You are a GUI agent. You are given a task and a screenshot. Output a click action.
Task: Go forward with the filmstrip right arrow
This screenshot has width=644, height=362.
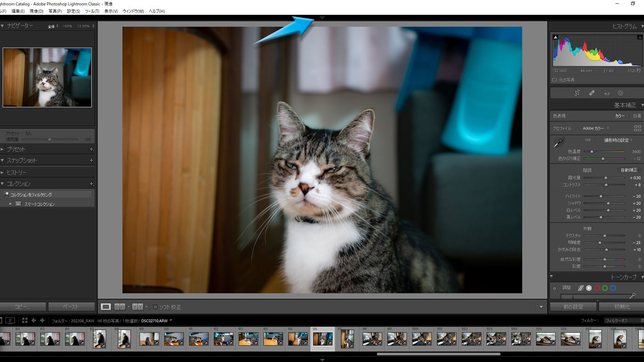42,320
